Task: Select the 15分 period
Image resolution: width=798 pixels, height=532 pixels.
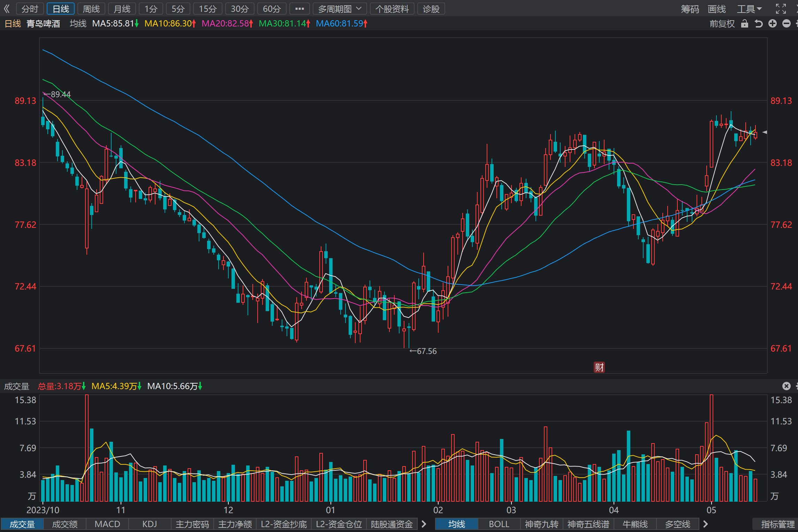Action: (x=208, y=9)
